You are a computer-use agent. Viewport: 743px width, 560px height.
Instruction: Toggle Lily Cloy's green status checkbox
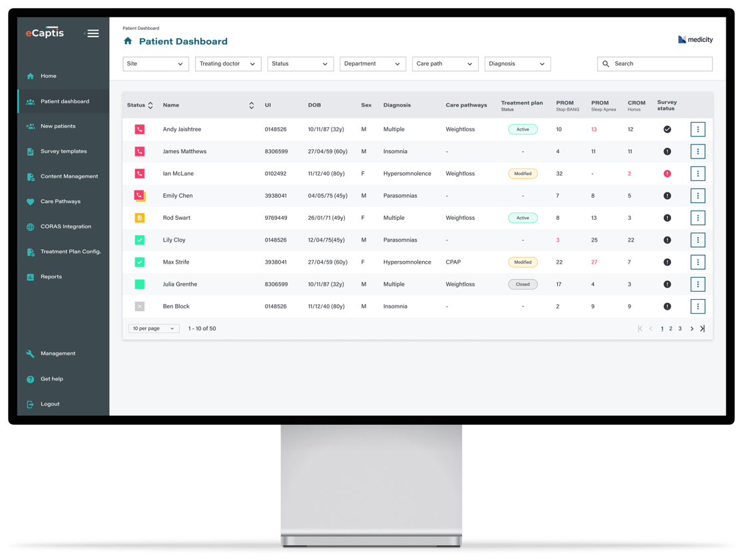[140, 240]
